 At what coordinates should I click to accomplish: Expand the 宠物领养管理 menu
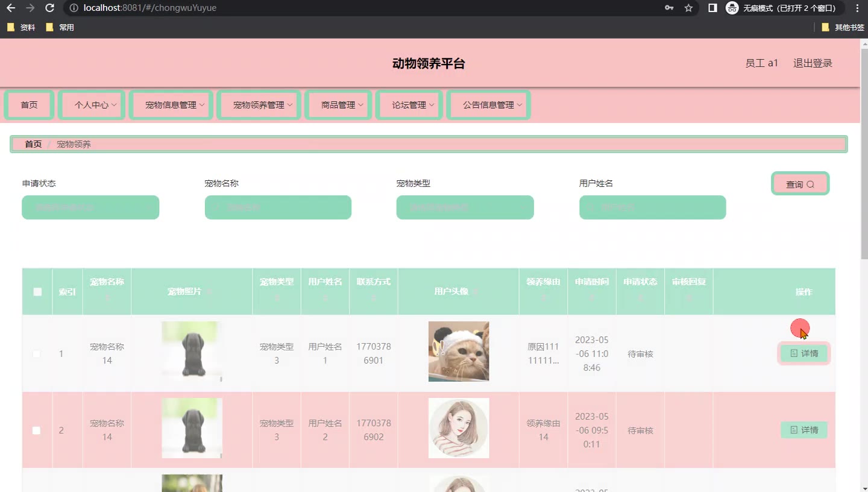(x=259, y=105)
